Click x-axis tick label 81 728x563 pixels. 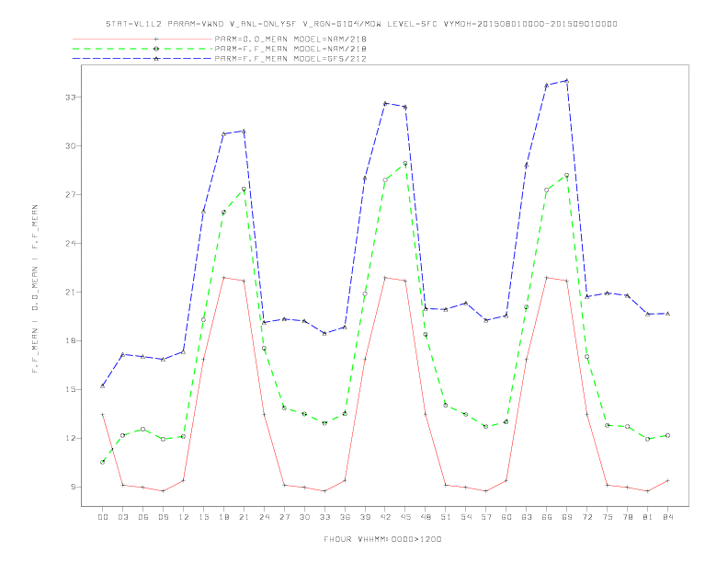(648, 517)
